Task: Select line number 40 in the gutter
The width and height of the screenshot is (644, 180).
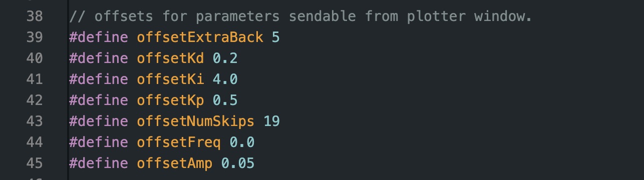Action: pyautogui.click(x=34, y=59)
